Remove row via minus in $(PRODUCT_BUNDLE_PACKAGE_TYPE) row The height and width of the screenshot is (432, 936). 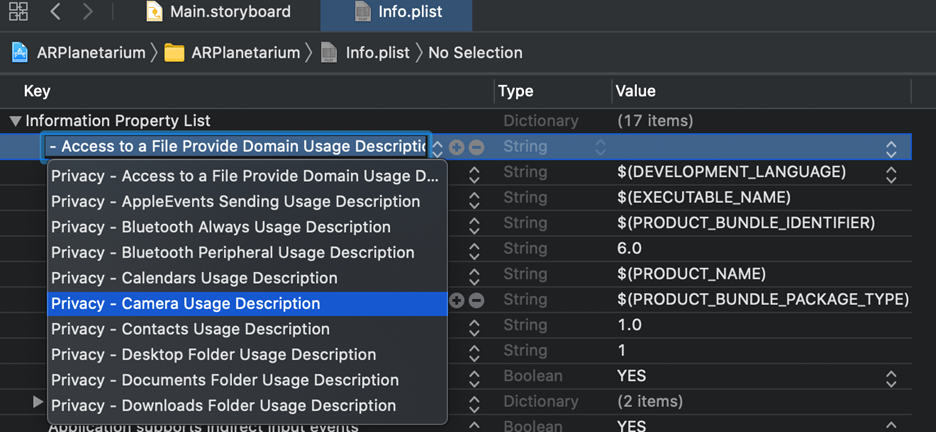coord(476,301)
